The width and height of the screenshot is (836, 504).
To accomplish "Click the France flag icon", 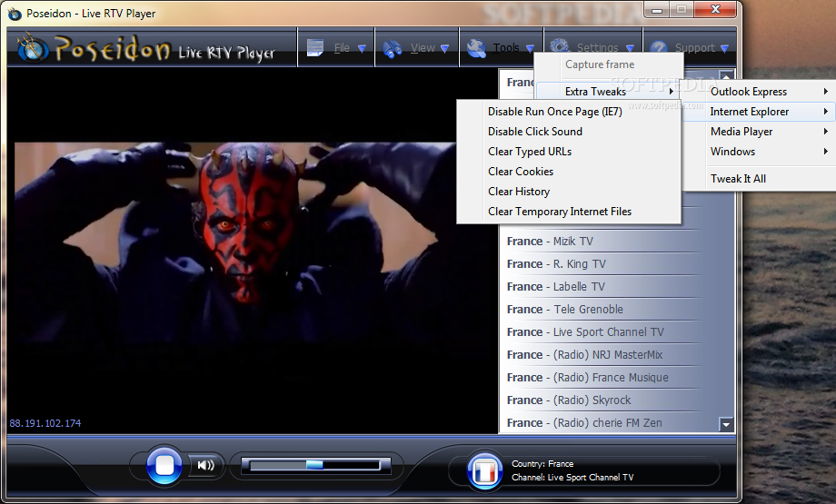I will tap(484, 471).
